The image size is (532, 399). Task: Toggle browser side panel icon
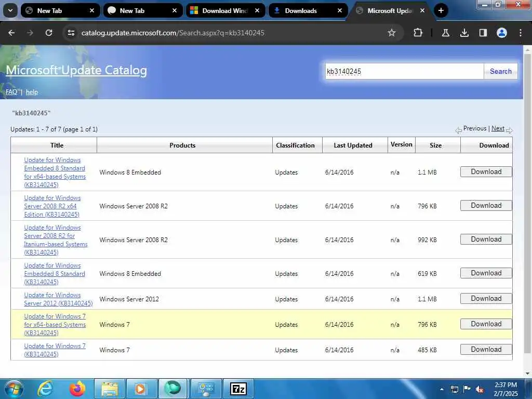(x=483, y=33)
